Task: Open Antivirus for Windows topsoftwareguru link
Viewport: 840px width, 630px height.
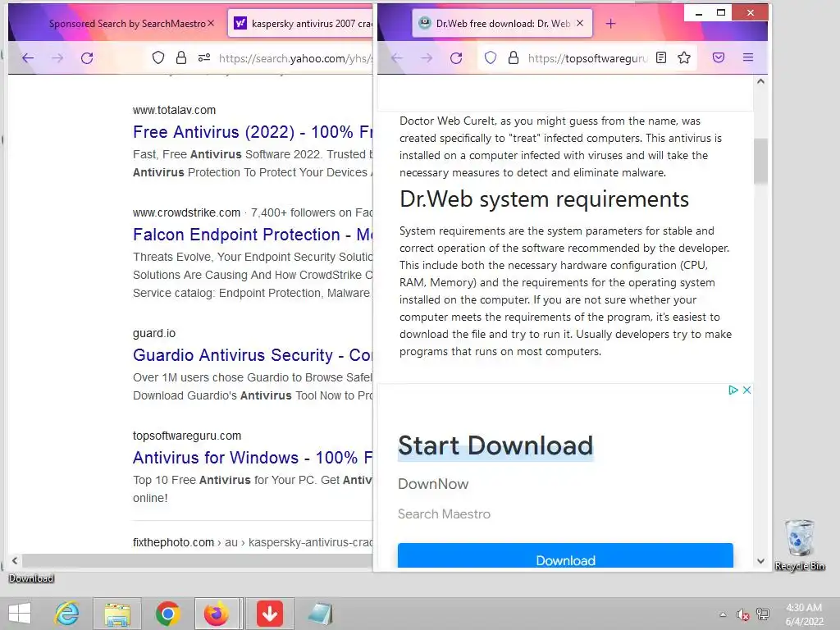Action: pos(253,458)
